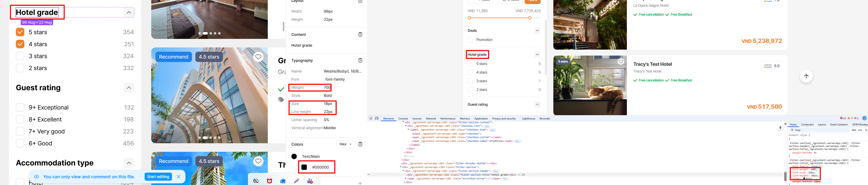This screenshot has width=868, height=185.
Task: Click the right handle of the price slider
Action: click(x=530, y=18)
